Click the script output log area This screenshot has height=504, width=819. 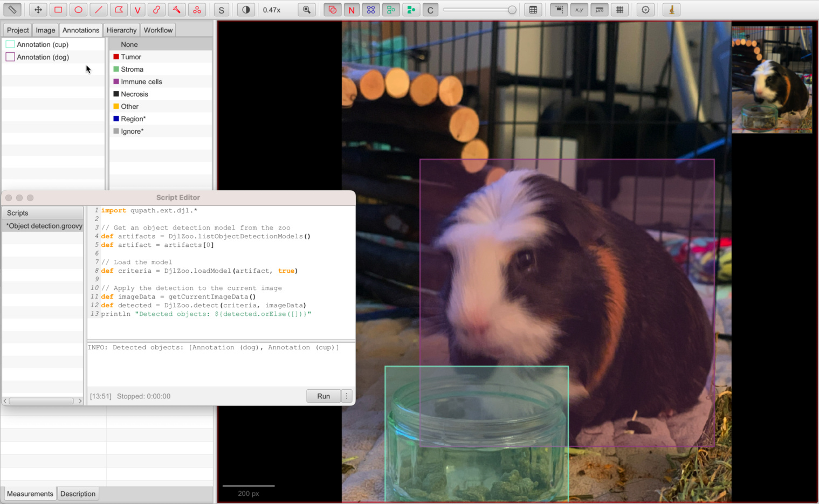point(221,364)
